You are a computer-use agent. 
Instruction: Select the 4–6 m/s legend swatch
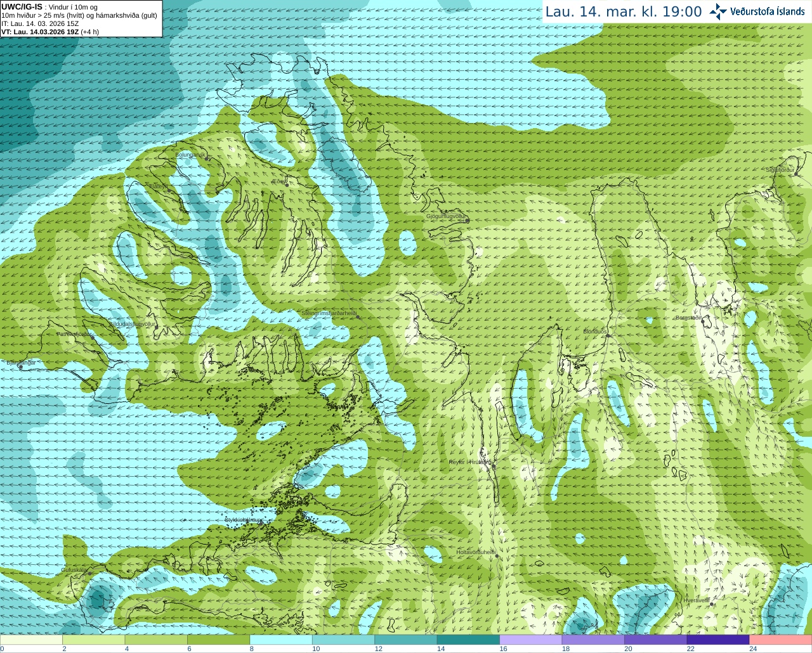(x=156, y=639)
